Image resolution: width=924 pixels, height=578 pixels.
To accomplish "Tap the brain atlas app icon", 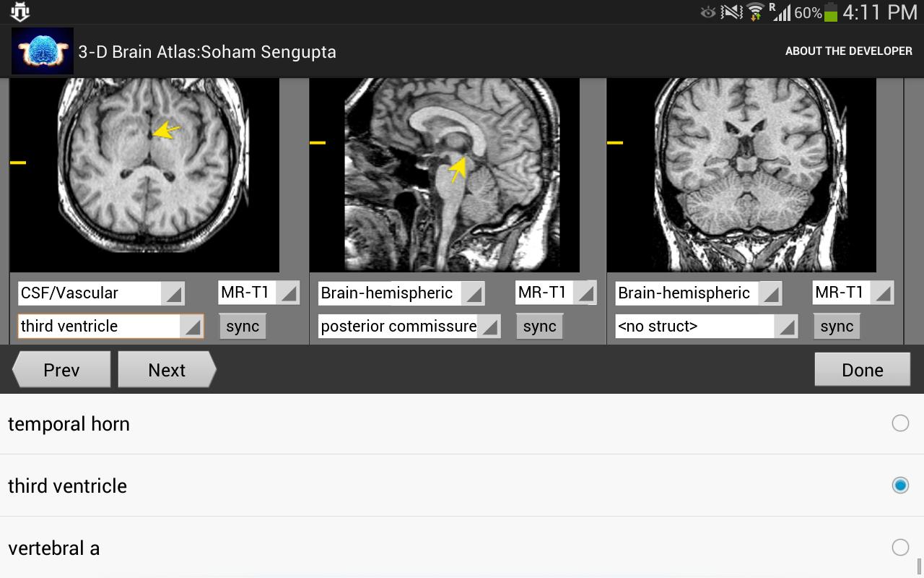I will (x=43, y=51).
